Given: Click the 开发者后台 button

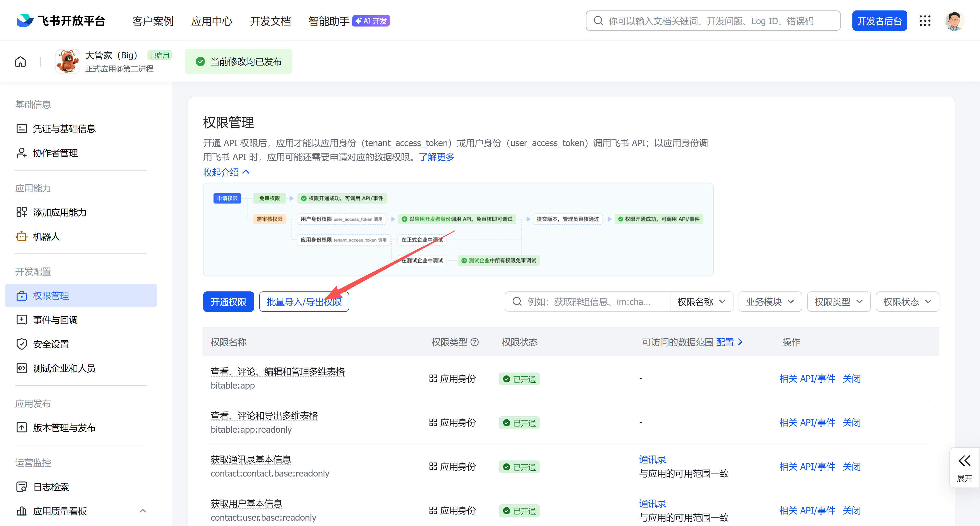Looking at the screenshot, I should [879, 20].
